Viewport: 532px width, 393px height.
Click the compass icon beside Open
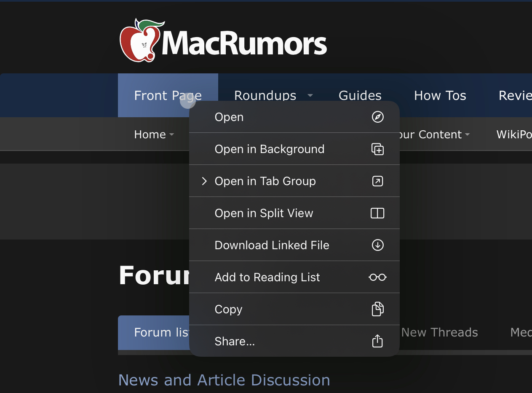(377, 117)
